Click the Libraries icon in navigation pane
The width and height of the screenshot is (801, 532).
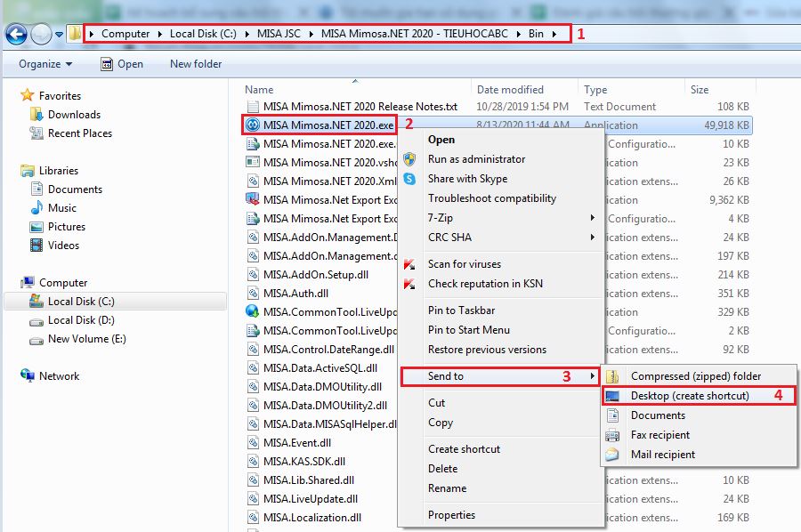point(27,171)
